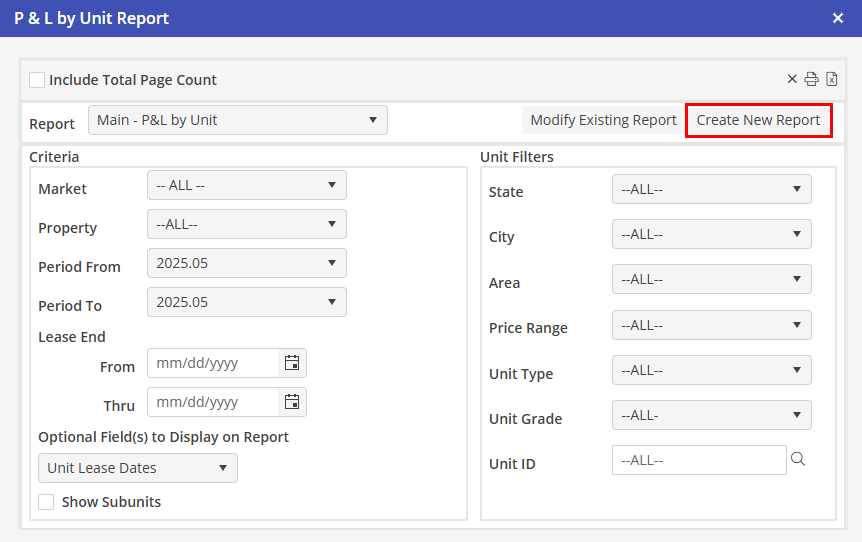Viewport: 862px width, 542px height.
Task: Select the Optional Fields Unit Lease Dates dropdown
Action: point(138,468)
